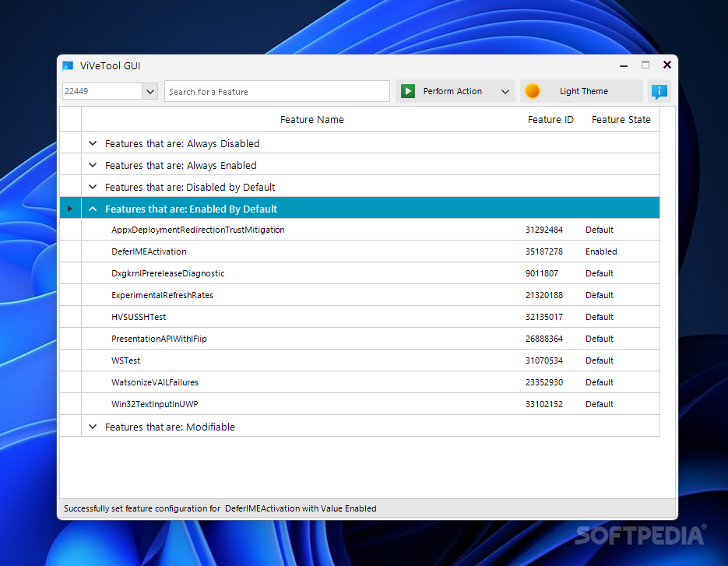Click feature ID 31292484

point(544,230)
